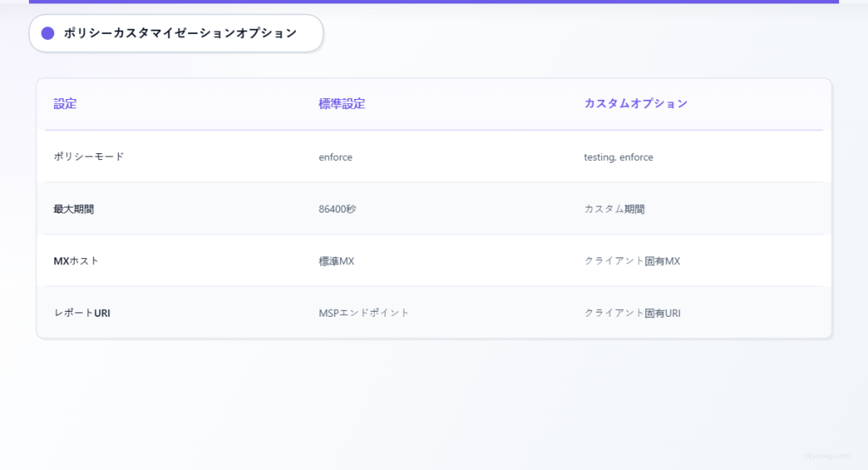Select the 設定 column header

tap(65, 103)
